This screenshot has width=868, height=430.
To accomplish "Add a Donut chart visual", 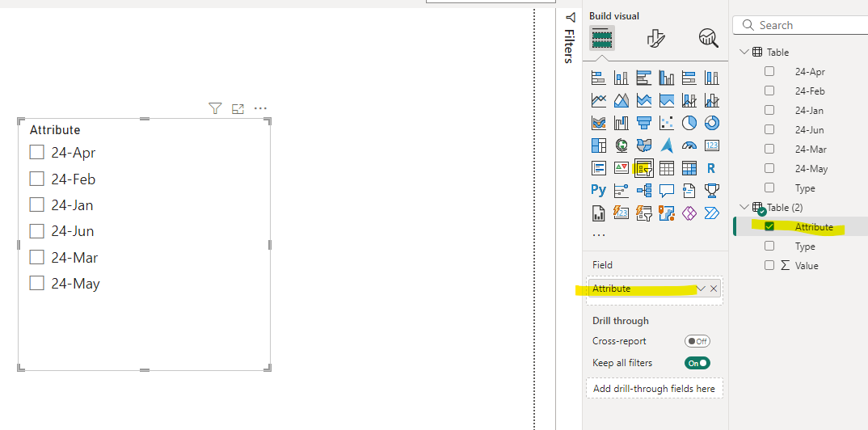I will tap(712, 122).
